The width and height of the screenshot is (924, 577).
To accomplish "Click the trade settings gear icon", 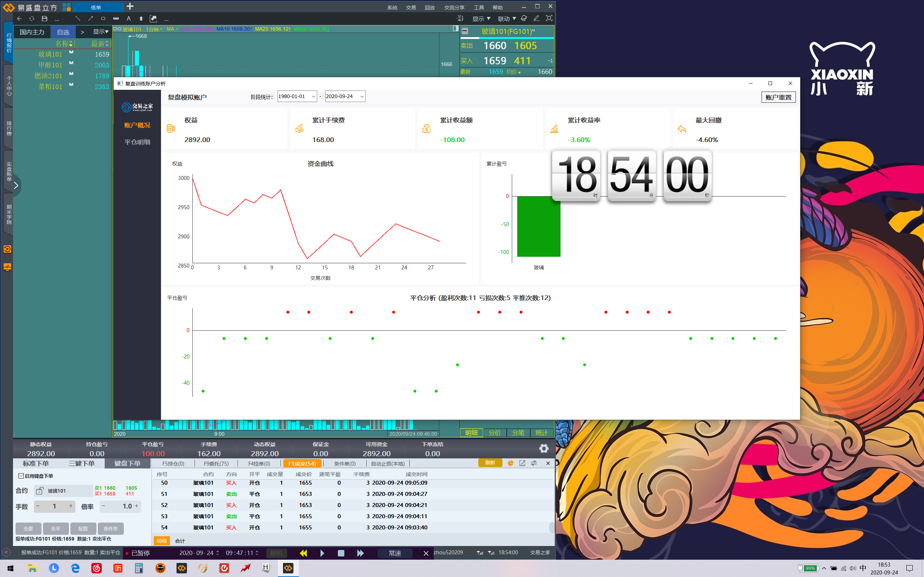I will click(x=544, y=448).
